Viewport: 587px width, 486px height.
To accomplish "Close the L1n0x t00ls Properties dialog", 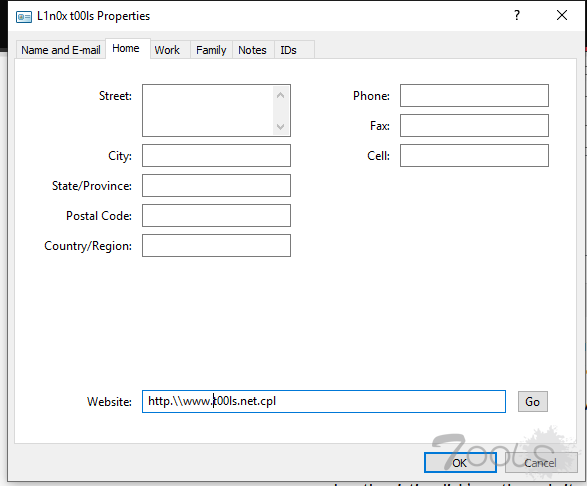I will click(562, 15).
